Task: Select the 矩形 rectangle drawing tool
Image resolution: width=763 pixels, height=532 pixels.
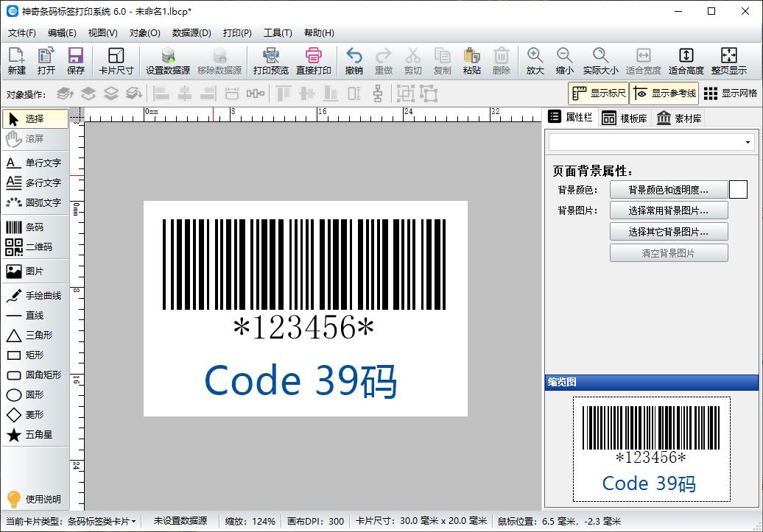Action: (35, 355)
